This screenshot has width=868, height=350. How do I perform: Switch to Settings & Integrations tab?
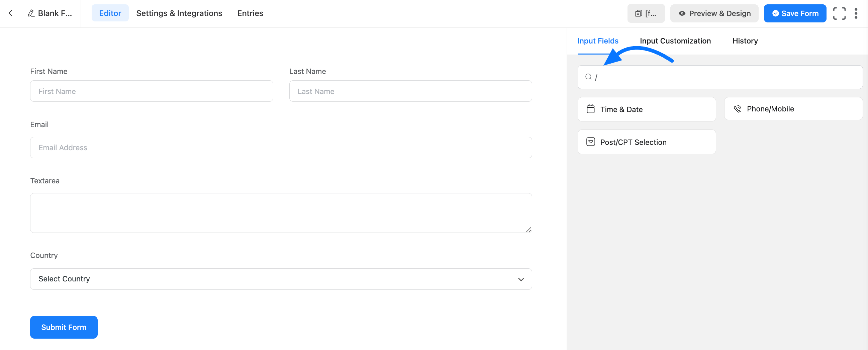click(179, 13)
